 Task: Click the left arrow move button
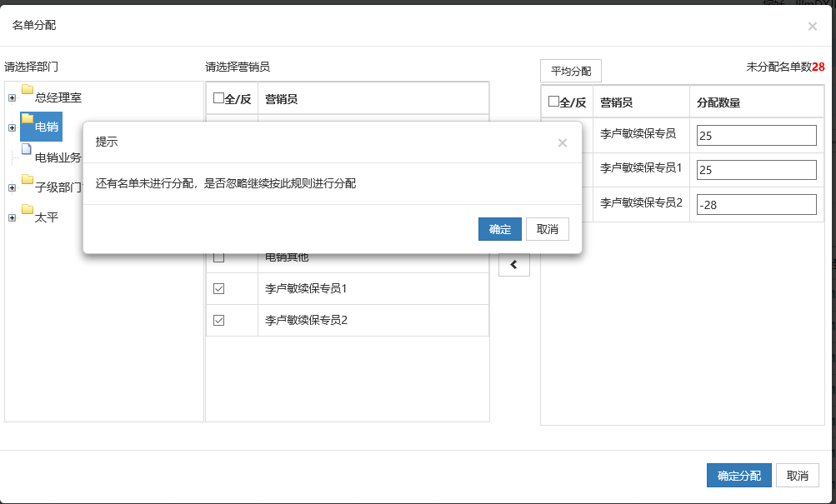(513, 265)
